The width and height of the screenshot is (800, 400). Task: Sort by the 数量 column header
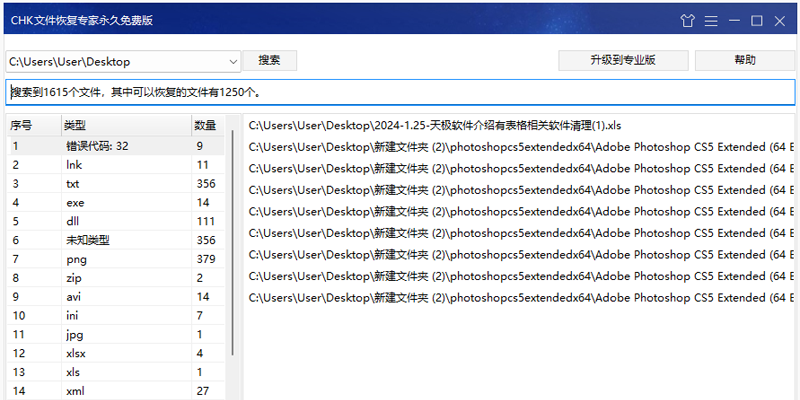click(208, 125)
